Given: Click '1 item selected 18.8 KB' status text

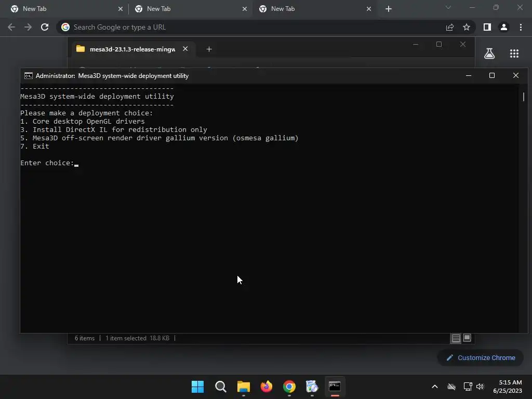Looking at the screenshot, I should (137, 338).
